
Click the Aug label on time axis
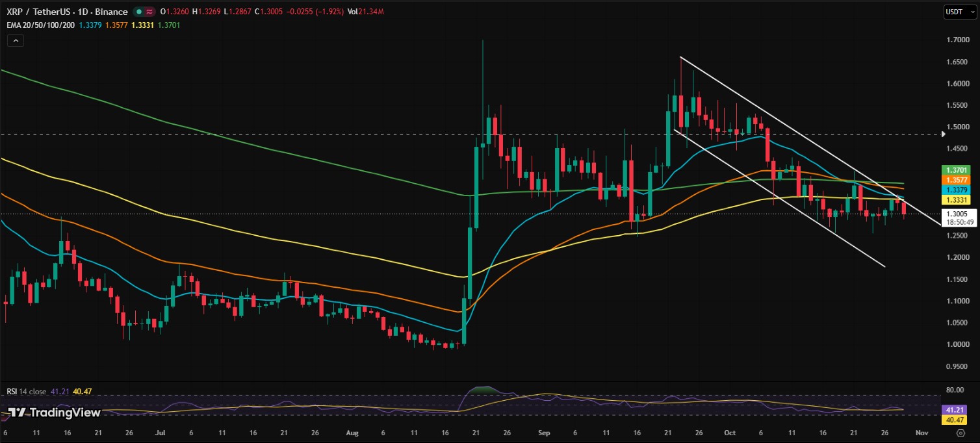[x=352, y=432]
